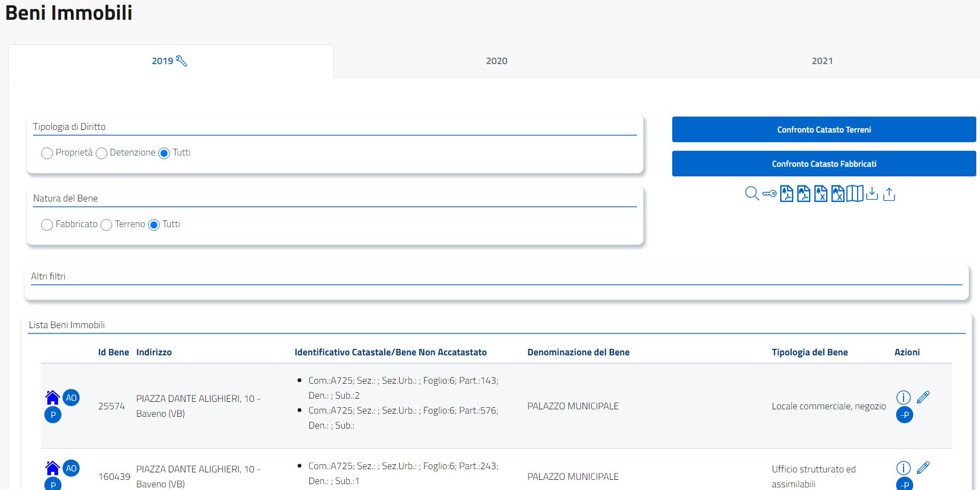Click Confronto Catasto Fabbricati button
980x490 pixels.
[824, 164]
